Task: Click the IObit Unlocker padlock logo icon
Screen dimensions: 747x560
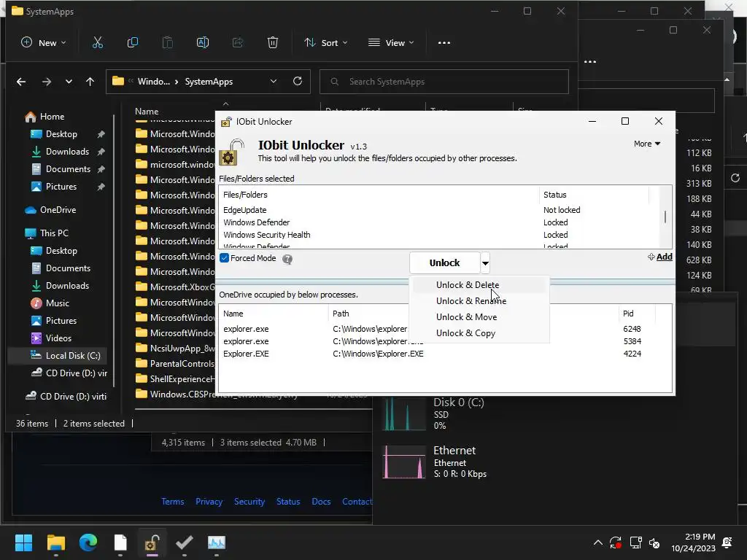Action: click(x=231, y=152)
